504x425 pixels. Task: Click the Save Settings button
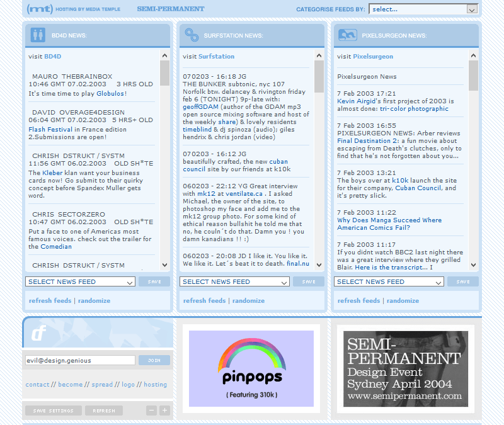54,411
